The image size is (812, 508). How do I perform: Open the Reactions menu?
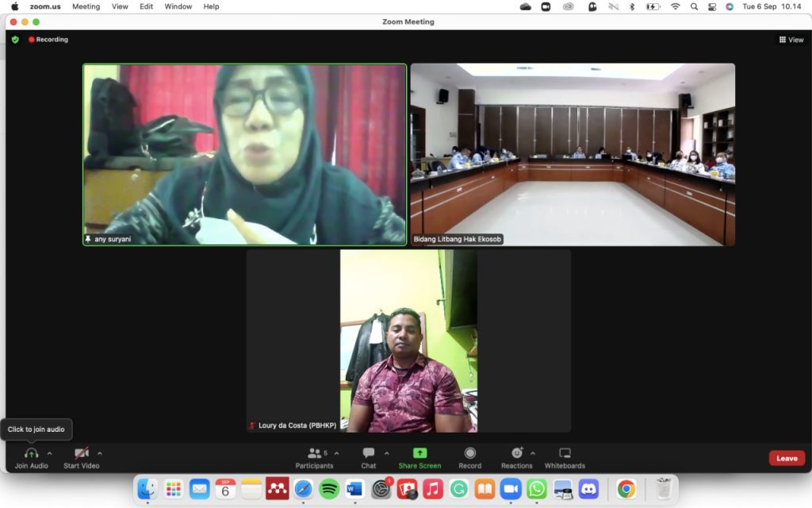(516, 458)
